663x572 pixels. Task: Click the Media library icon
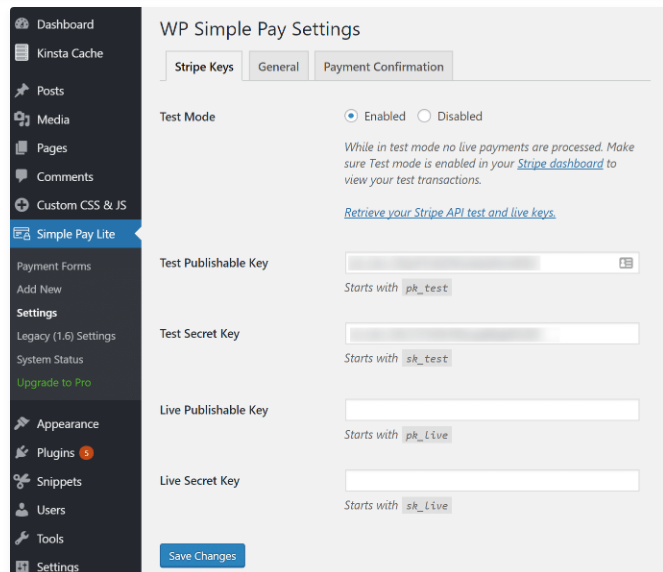[22, 119]
